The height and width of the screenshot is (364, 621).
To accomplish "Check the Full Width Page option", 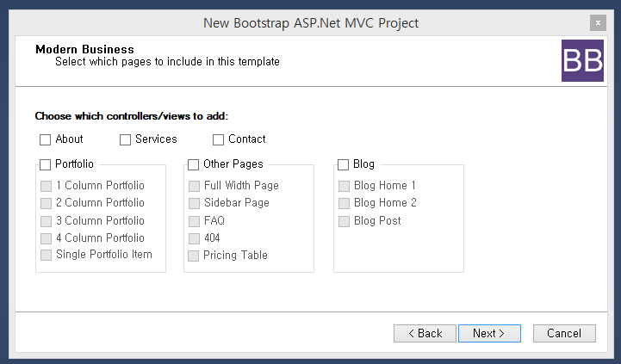I will coord(195,187).
